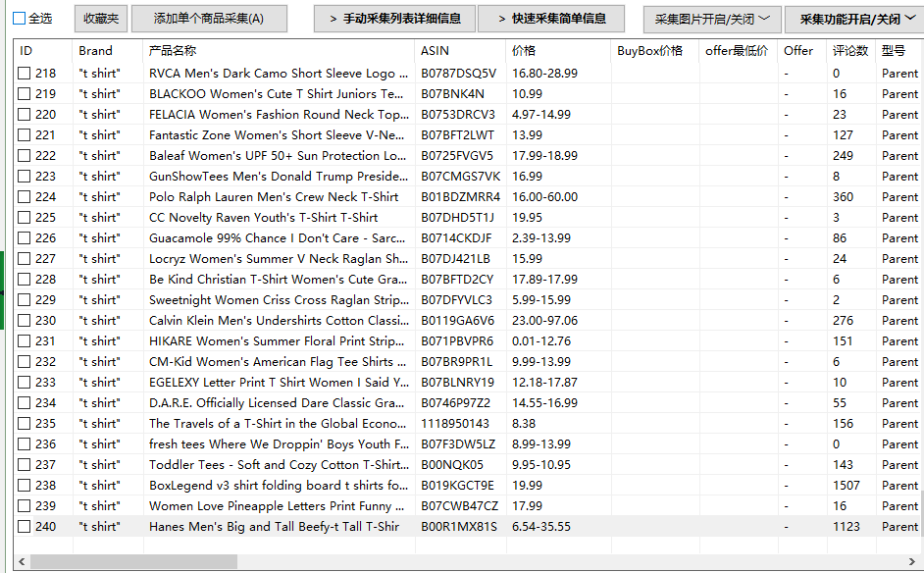Image resolution: width=924 pixels, height=573 pixels.
Task: Check the 全选 select-all checkbox
Action: click(19, 19)
